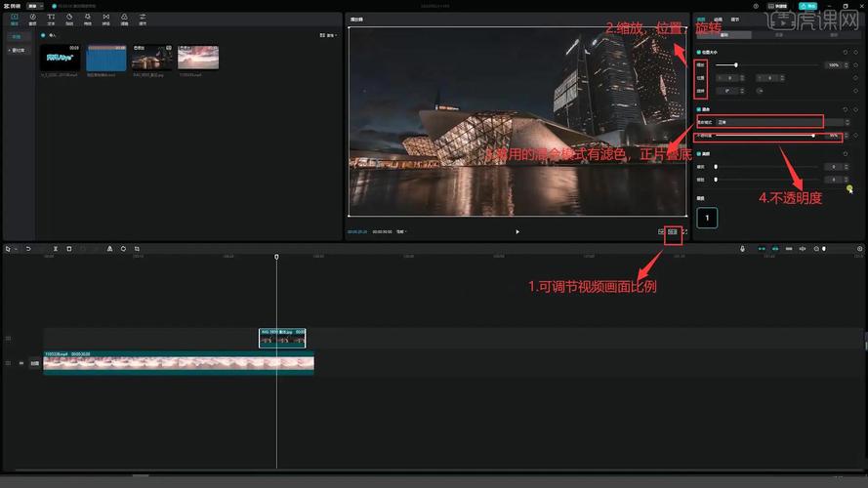Switch to the Picture tab in properties panel

(701, 20)
